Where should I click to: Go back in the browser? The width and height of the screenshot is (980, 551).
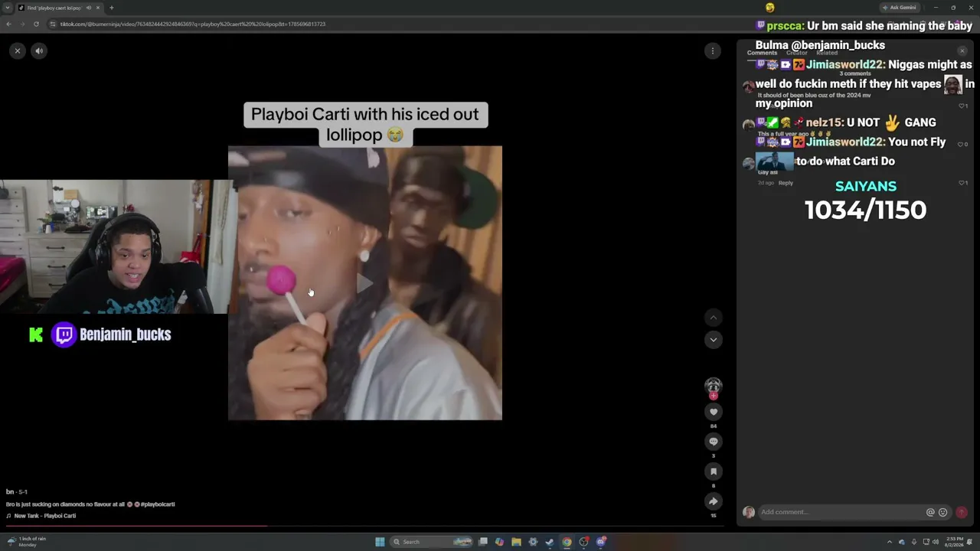[x=8, y=24]
